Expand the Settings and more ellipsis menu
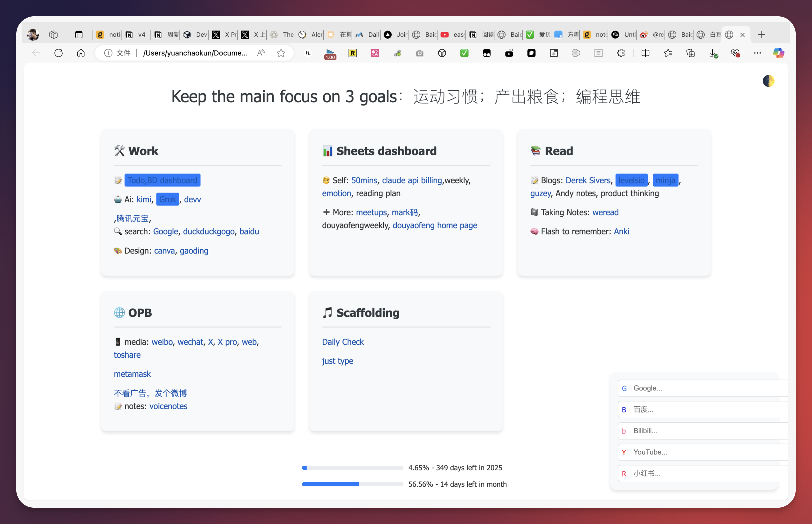Viewport: 812px width, 524px height. 757,53
